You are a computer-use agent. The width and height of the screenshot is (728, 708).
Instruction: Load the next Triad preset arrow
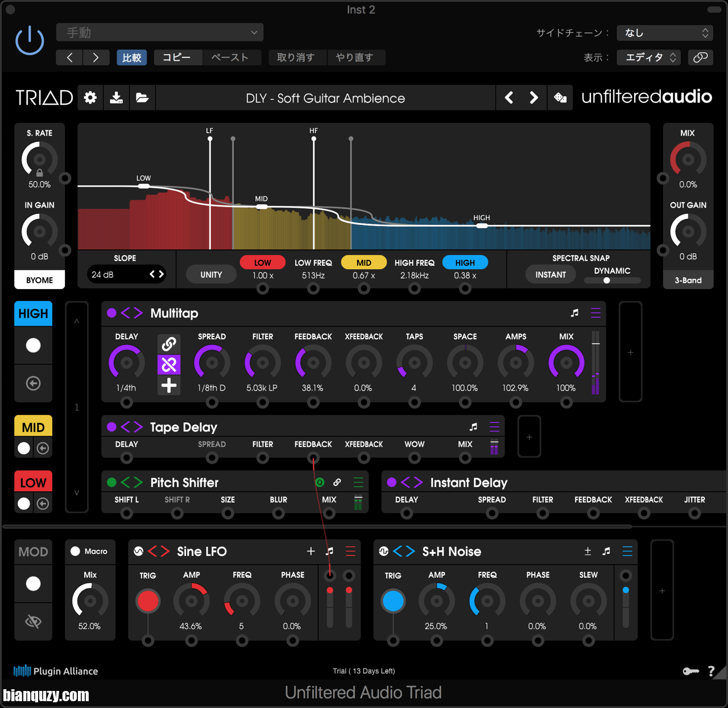pos(533,98)
